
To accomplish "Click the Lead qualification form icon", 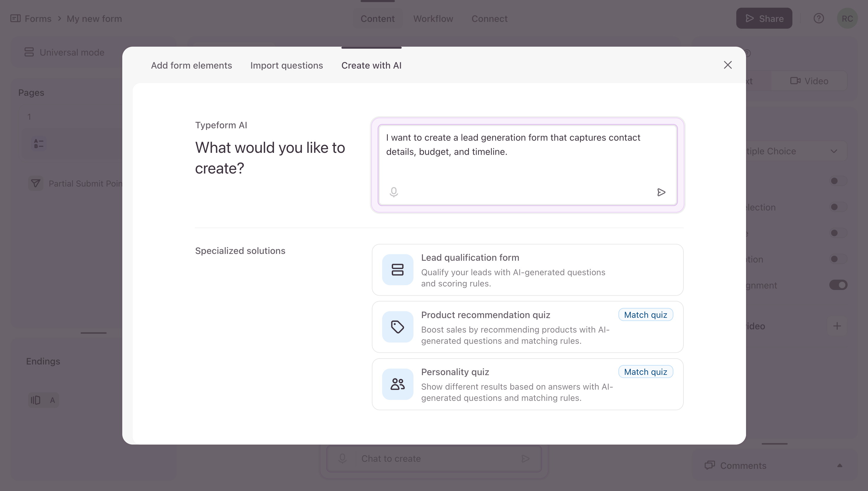I will tap(398, 269).
